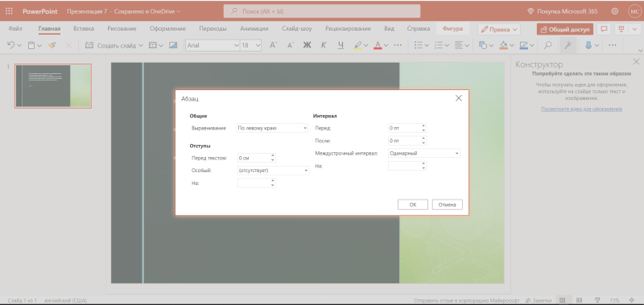Click the Перед текстом indent field
Viewport: 644px width, 305px height.
click(x=256, y=158)
